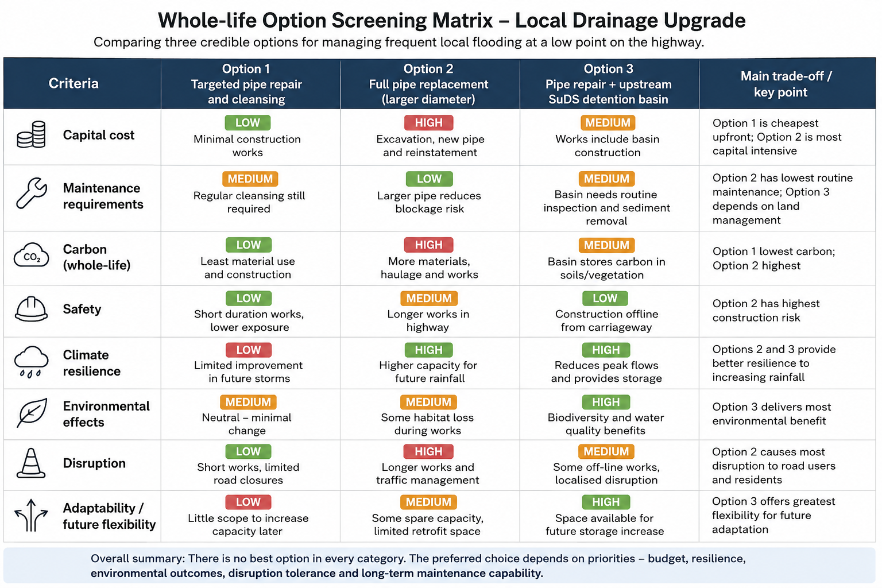Click the HIGH badge for Option 2 Disruption
882x588 pixels.
(428, 451)
